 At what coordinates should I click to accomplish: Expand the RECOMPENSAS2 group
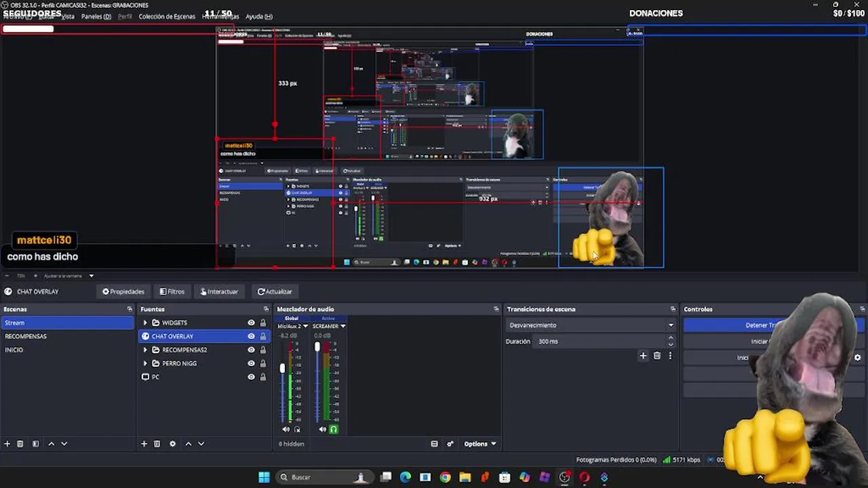pos(145,350)
